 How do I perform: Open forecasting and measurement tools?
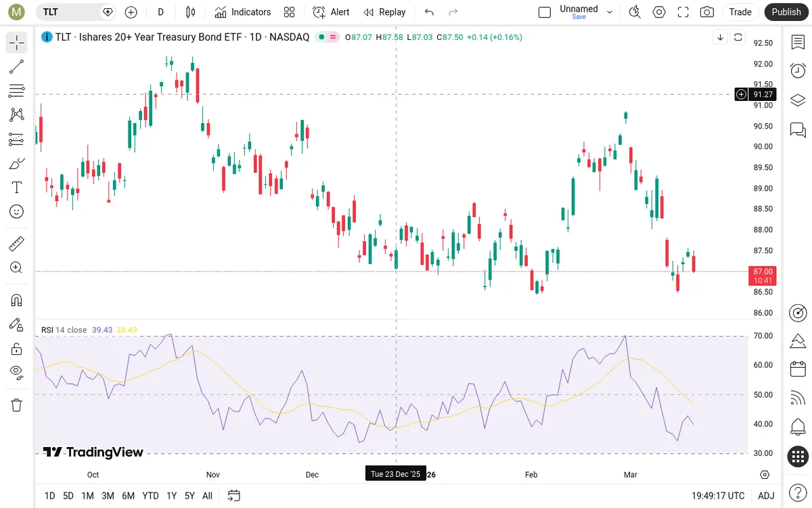pyautogui.click(x=17, y=139)
